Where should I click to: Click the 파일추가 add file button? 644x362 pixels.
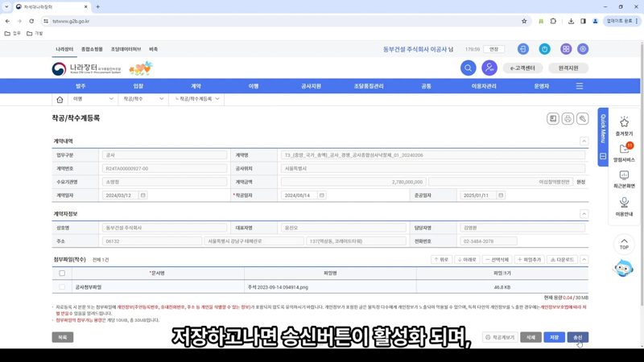click(529, 259)
